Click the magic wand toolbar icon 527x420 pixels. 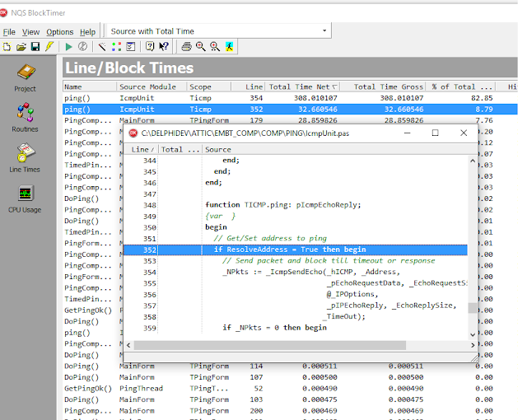coord(102,46)
